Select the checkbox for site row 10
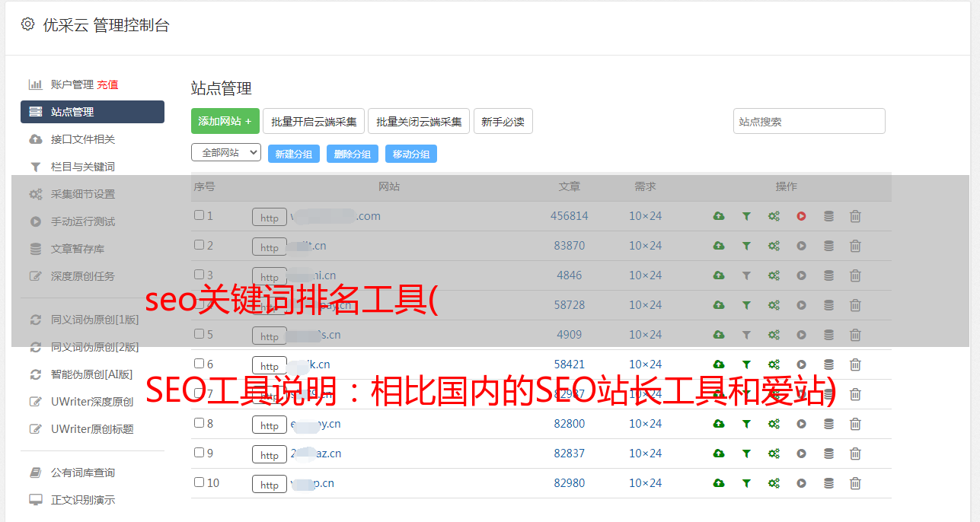This screenshot has height=522, width=980. (x=199, y=482)
